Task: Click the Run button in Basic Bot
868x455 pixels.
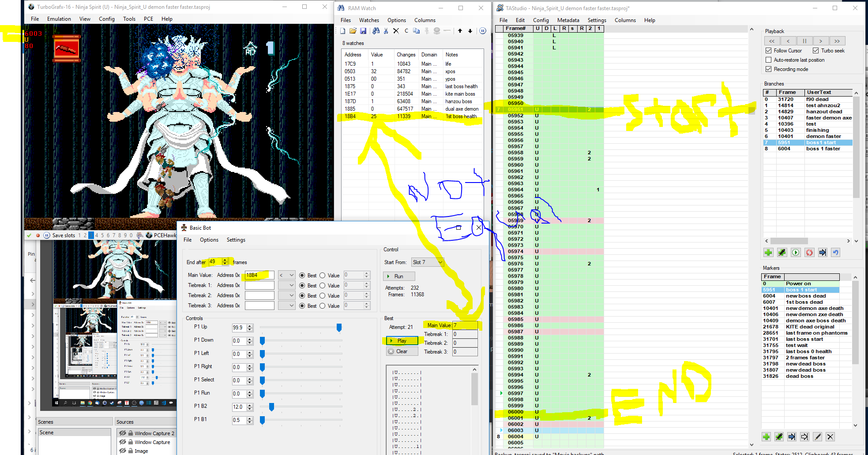Action: coord(399,276)
